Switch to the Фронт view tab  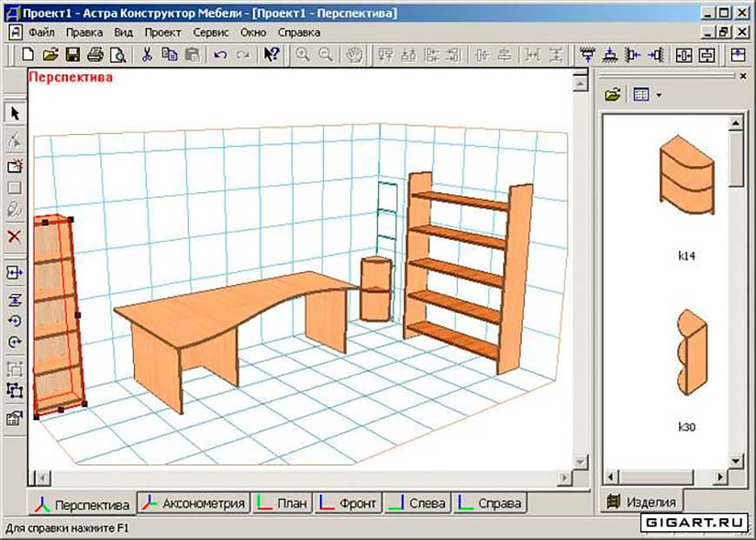[x=348, y=503]
